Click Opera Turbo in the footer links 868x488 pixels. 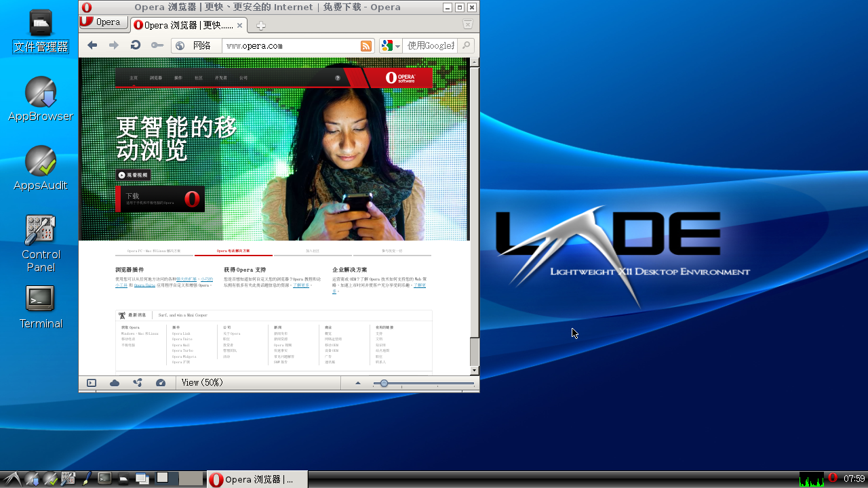pyautogui.click(x=182, y=350)
